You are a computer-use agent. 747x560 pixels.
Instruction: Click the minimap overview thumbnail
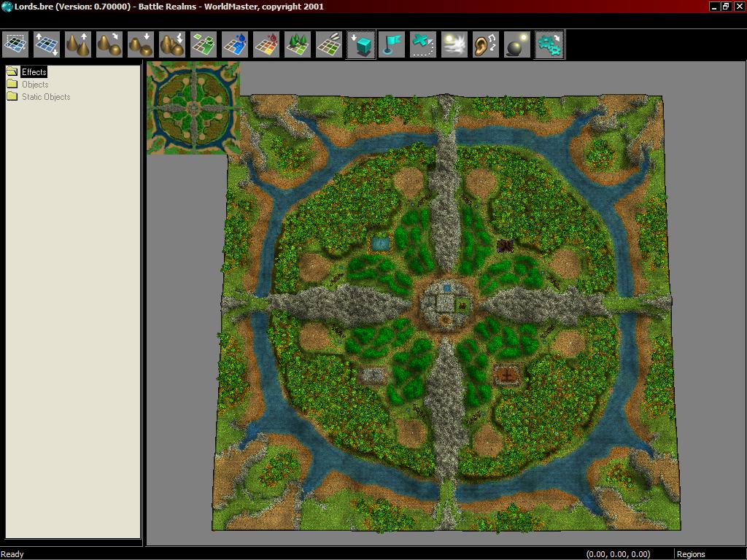pos(193,108)
